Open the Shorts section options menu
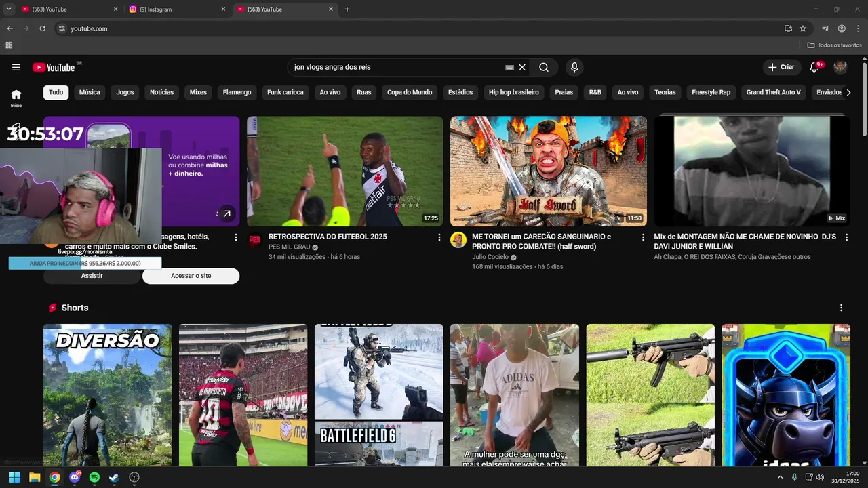This screenshot has width=868, height=488. point(842,308)
